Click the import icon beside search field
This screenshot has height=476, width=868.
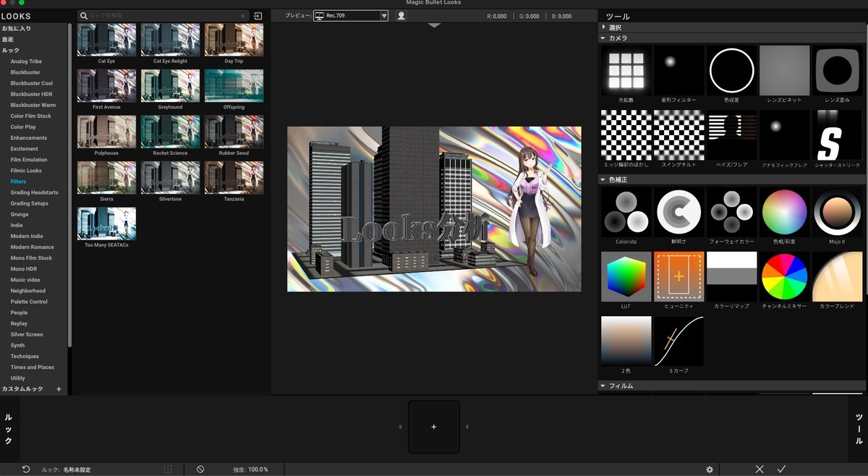click(258, 15)
